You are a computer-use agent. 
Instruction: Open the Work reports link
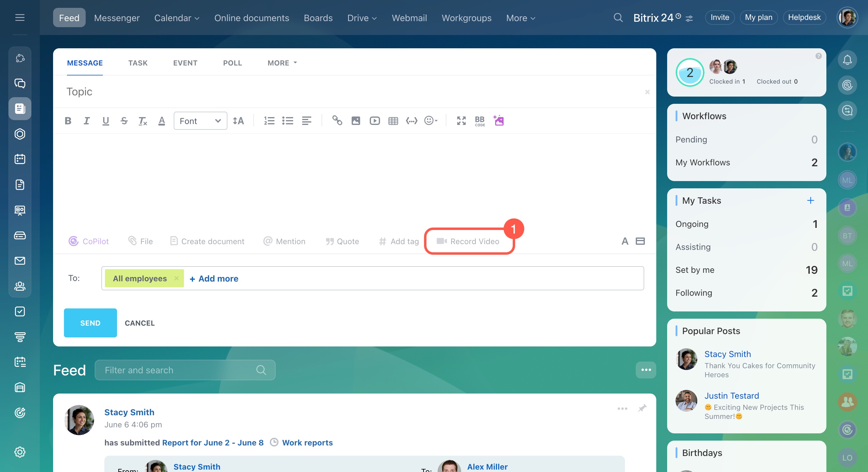[307, 442]
